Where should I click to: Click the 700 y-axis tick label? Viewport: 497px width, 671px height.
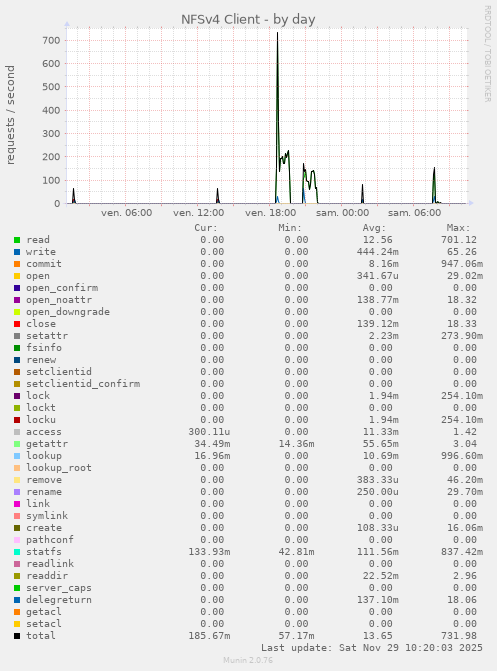(51, 40)
